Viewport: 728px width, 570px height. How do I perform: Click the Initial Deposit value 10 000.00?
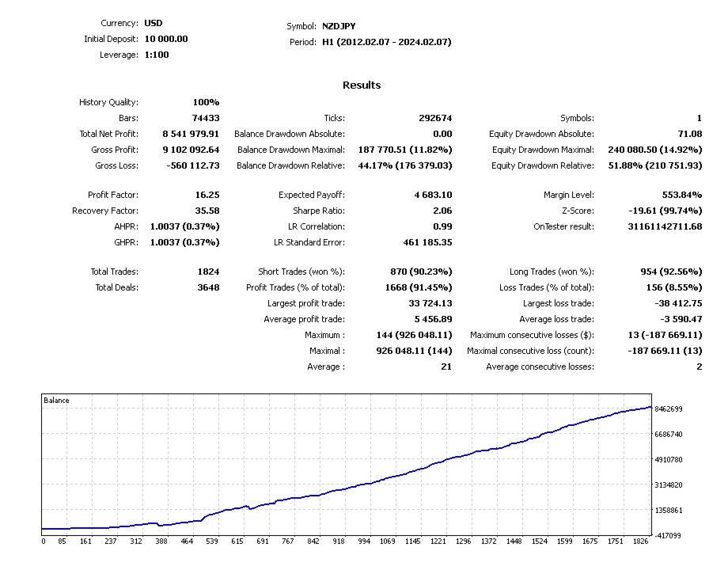click(x=166, y=39)
